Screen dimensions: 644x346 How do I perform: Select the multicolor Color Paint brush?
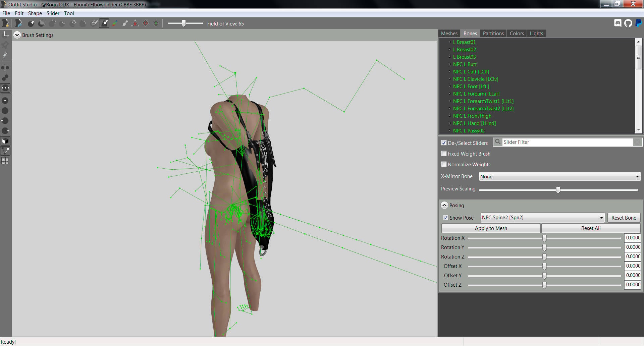(x=115, y=23)
